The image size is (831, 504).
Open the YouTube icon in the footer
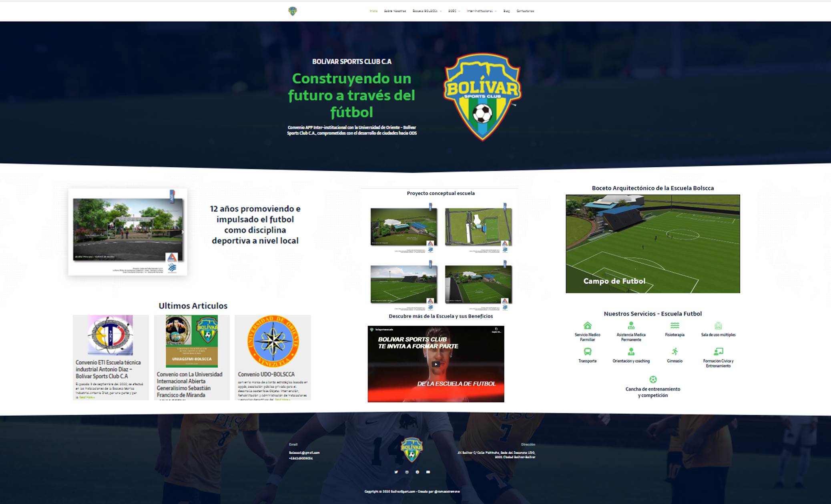pos(428,472)
